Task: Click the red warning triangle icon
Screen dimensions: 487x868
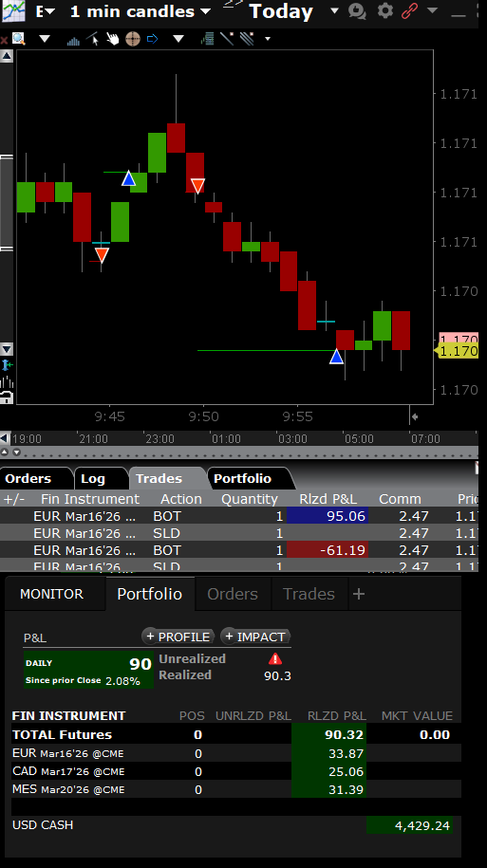Action: click(274, 658)
